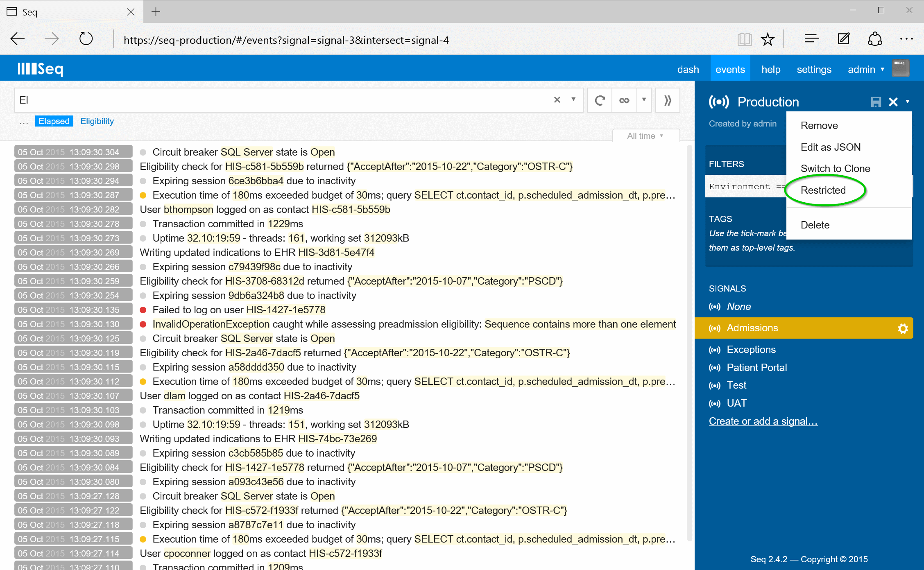Choose Delete from the signal menu
The height and width of the screenshot is (570, 924).
coord(849,225)
